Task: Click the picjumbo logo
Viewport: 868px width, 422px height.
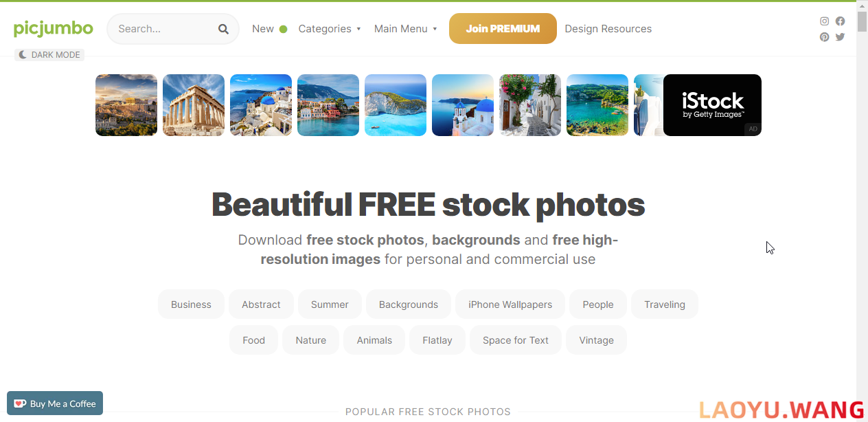Action: click(x=54, y=28)
